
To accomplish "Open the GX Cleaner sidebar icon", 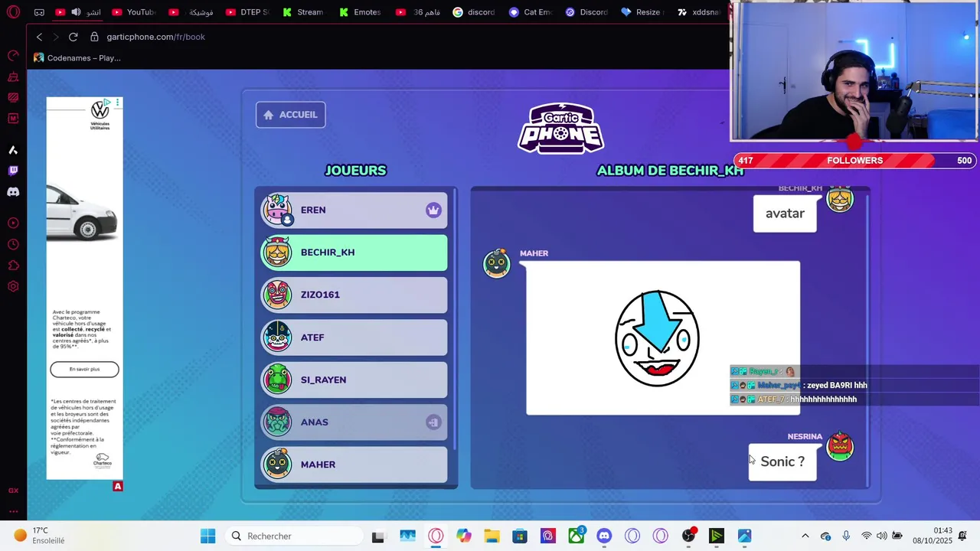I will [13, 77].
